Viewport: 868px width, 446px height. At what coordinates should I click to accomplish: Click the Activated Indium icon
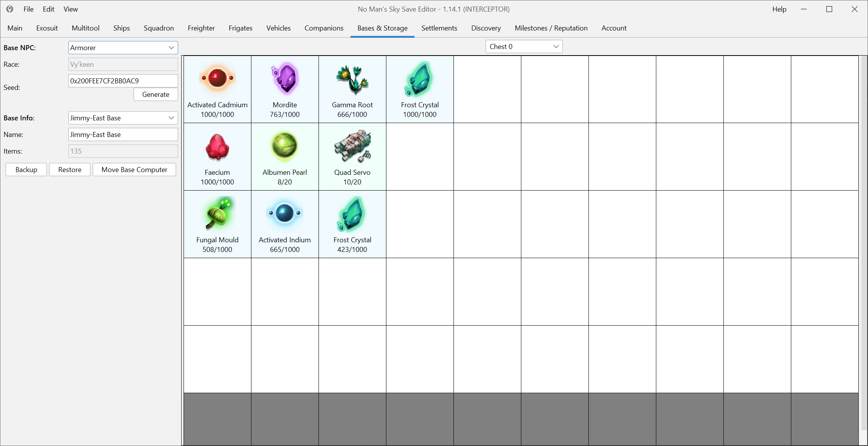pos(285,213)
